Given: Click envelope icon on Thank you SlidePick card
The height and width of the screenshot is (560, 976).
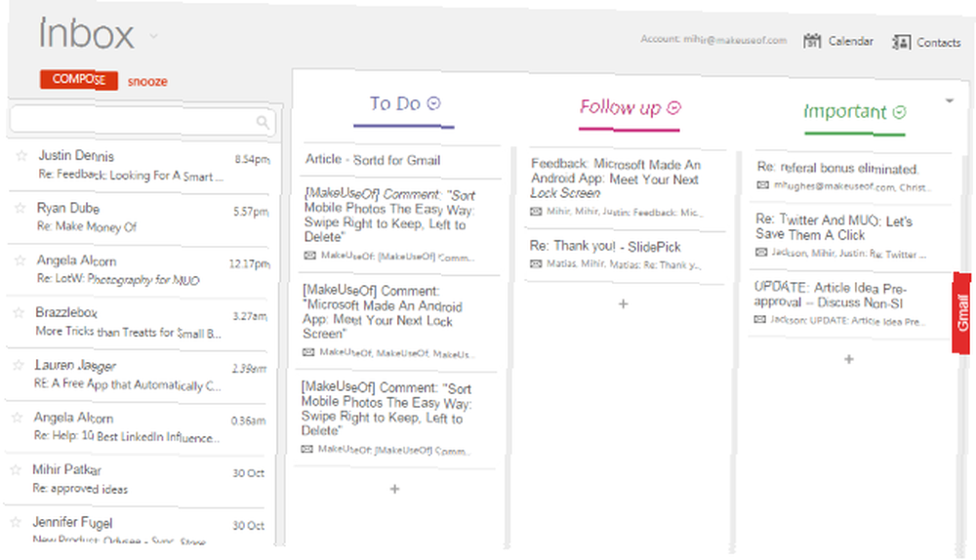Looking at the screenshot, I should (536, 263).
